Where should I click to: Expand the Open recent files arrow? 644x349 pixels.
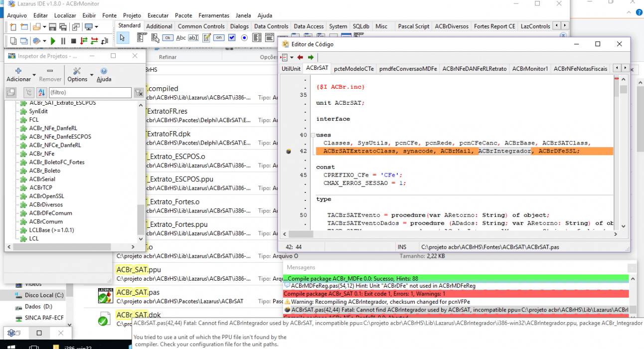click(44, 27)
